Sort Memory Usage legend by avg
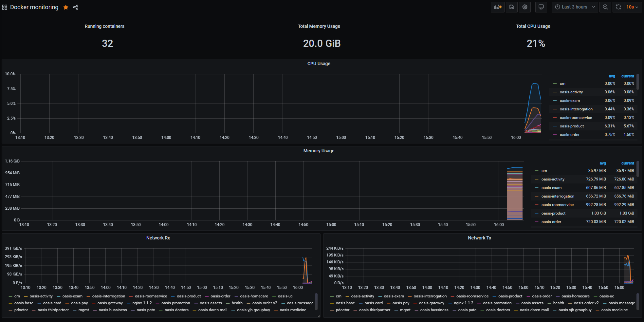 point(603,163)
